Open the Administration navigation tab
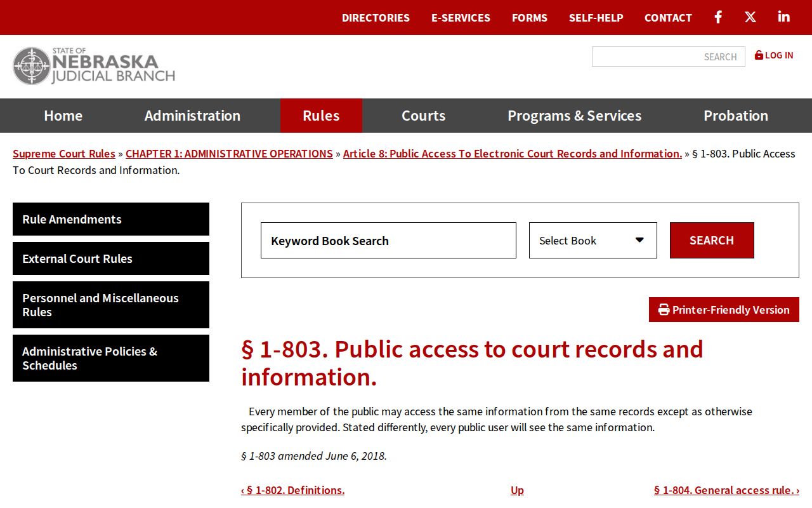812x508 pixels. click(192, 116)
